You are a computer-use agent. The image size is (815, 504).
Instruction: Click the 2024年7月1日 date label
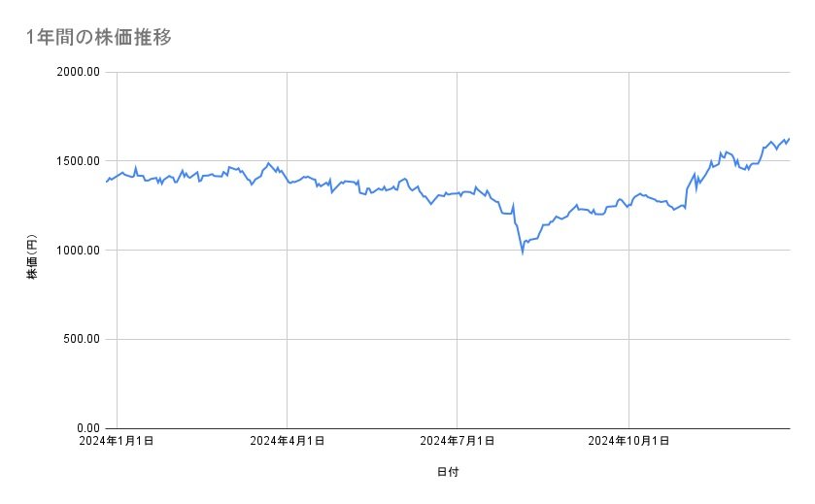click(x=457, y=442)
